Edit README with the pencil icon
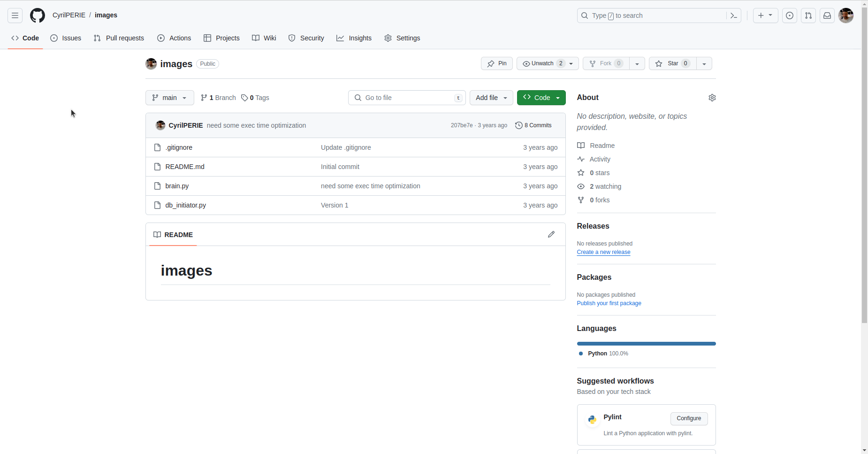868x454 pixels. point(551,234)
